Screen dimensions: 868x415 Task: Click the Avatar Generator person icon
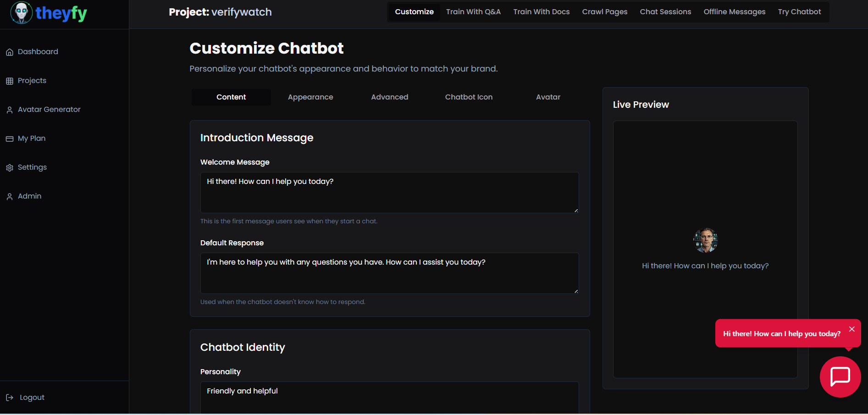coord(10,110)
